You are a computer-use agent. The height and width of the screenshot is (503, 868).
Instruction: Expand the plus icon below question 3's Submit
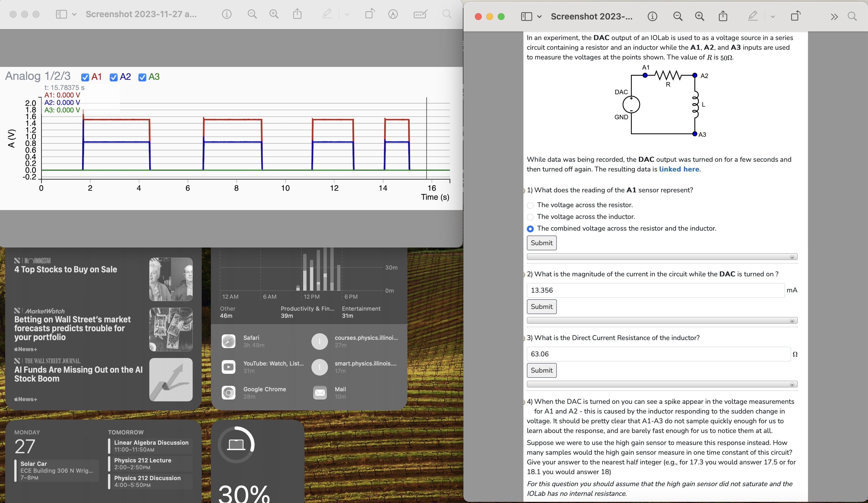tap(792, 385)
